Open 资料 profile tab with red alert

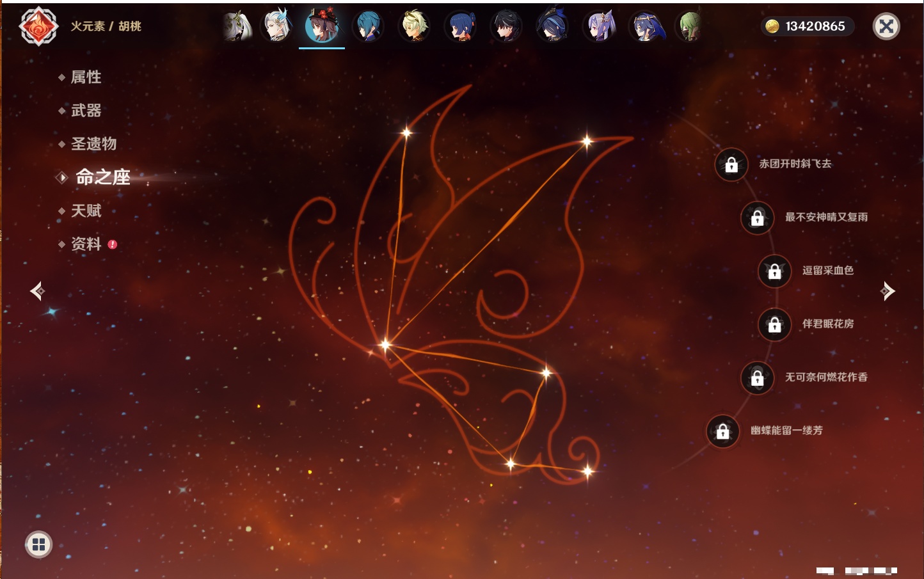(x=86, y=244)
